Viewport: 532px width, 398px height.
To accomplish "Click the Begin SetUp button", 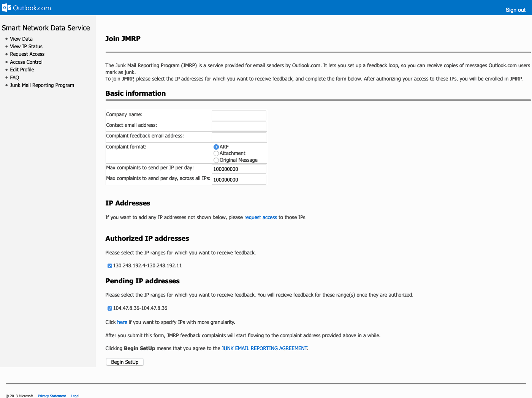I will (x=125, y=362).
